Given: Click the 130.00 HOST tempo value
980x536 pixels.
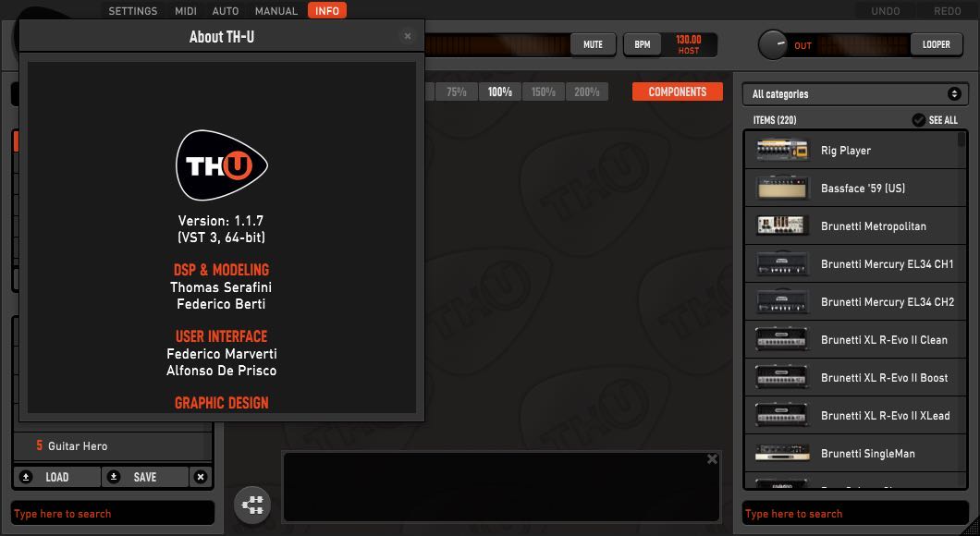Looking at the screenshot, I should 688,44.
